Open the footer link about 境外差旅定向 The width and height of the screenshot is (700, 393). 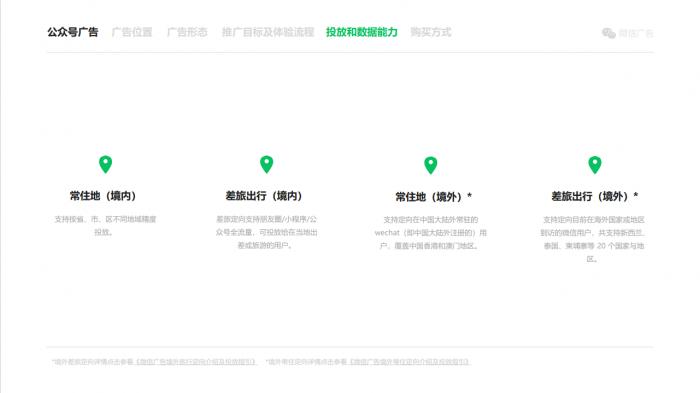click(x=196, y=362)
